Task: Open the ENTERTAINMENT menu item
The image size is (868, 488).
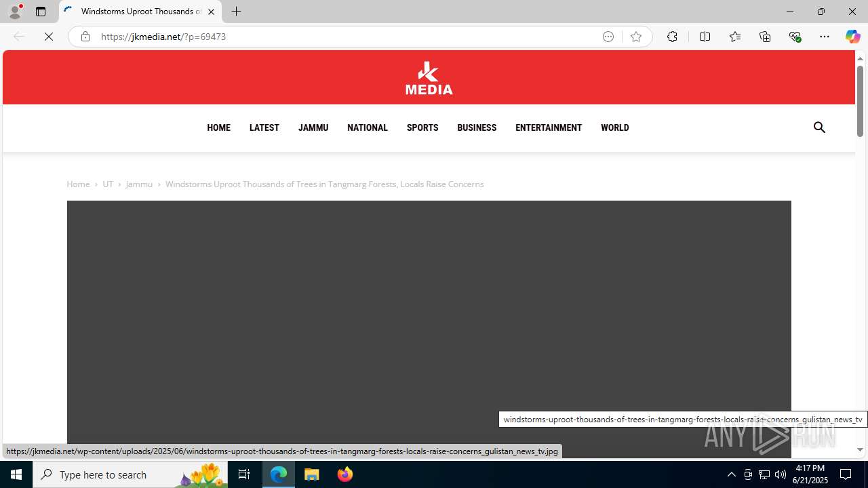Action: coord(549,127)
